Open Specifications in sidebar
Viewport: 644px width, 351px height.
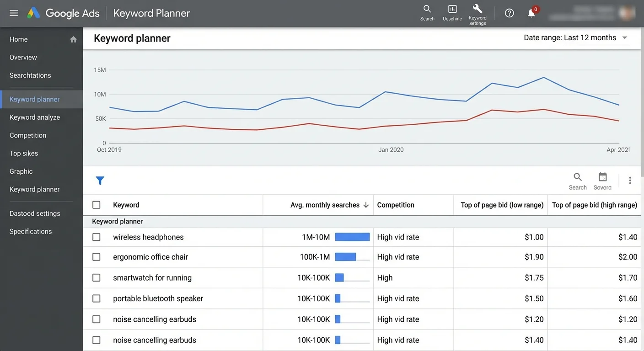point(31,232)
